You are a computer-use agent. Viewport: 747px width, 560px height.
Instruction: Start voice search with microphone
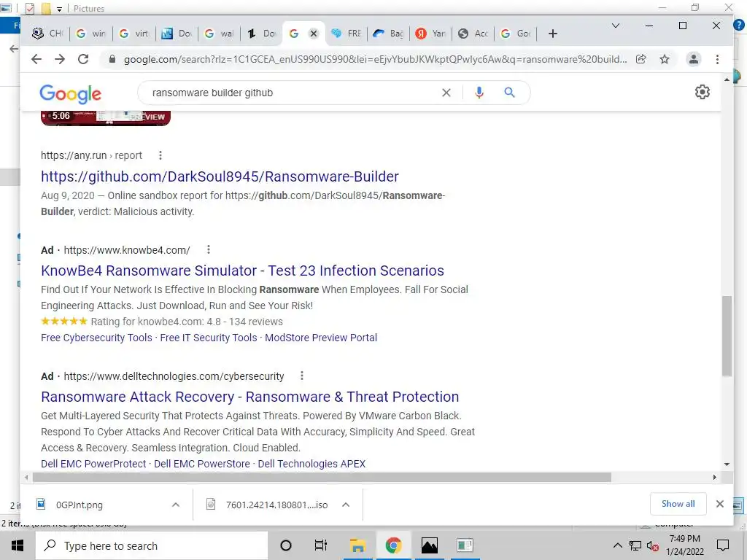tap(479, 93)
